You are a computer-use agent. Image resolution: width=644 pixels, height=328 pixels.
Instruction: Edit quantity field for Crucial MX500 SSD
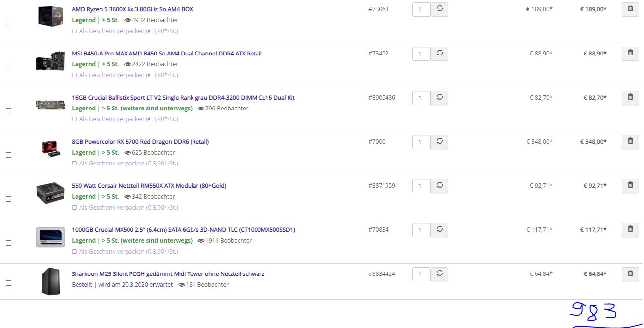pyautogui.click(x=421, y=230)
